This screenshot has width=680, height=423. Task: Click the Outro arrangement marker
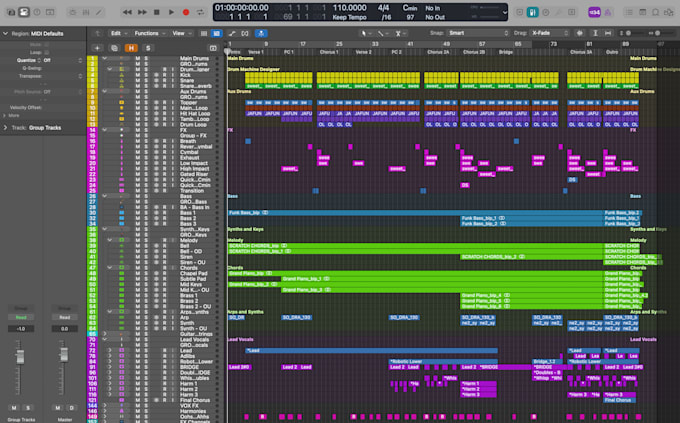pyautogui.click(x=612, y=52)
